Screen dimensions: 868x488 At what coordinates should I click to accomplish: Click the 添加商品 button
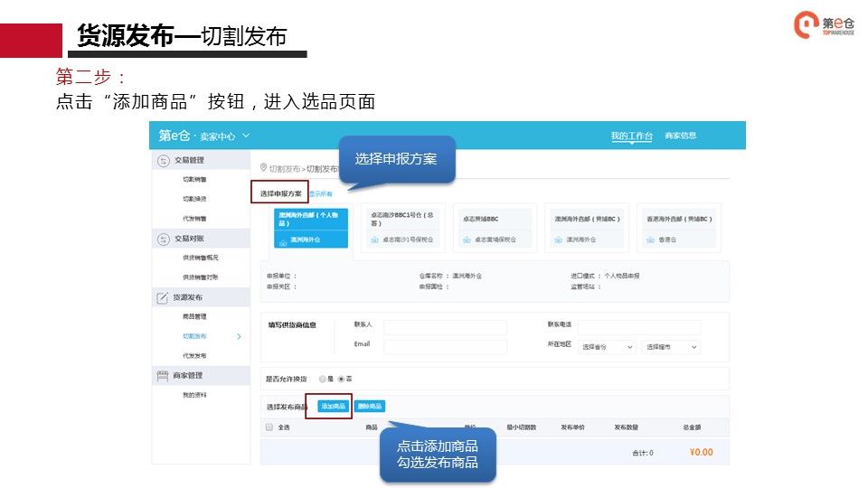[x=334, y=406]
